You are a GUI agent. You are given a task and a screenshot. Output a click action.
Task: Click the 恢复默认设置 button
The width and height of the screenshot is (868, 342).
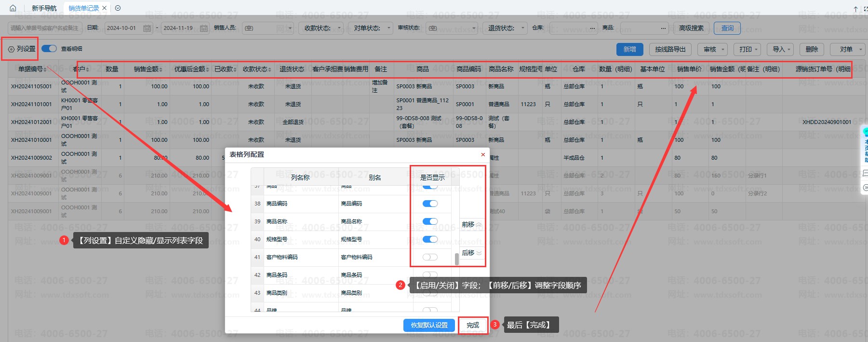[429, 326]
